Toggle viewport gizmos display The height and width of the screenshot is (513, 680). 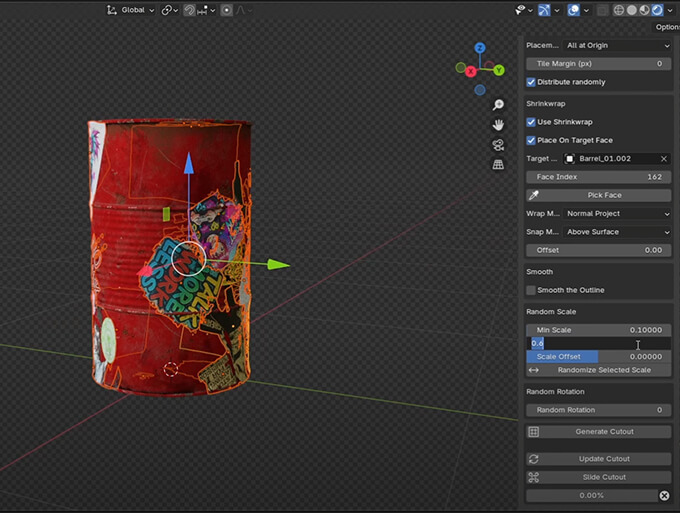point(544,10)
